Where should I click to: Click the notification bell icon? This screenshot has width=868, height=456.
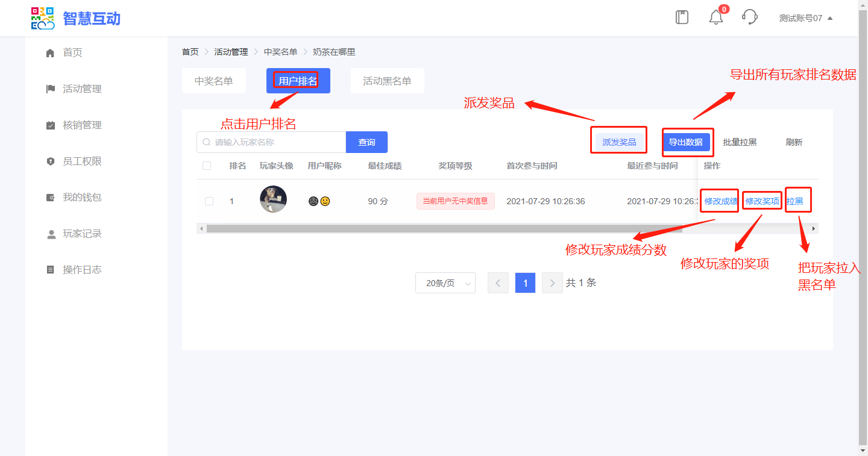click(x=716, y=17)
